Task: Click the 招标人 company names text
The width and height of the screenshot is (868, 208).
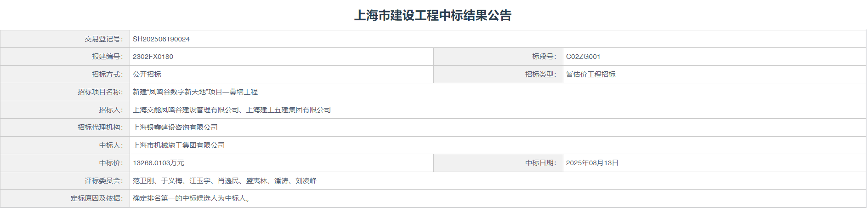Action: pos(232,110)
